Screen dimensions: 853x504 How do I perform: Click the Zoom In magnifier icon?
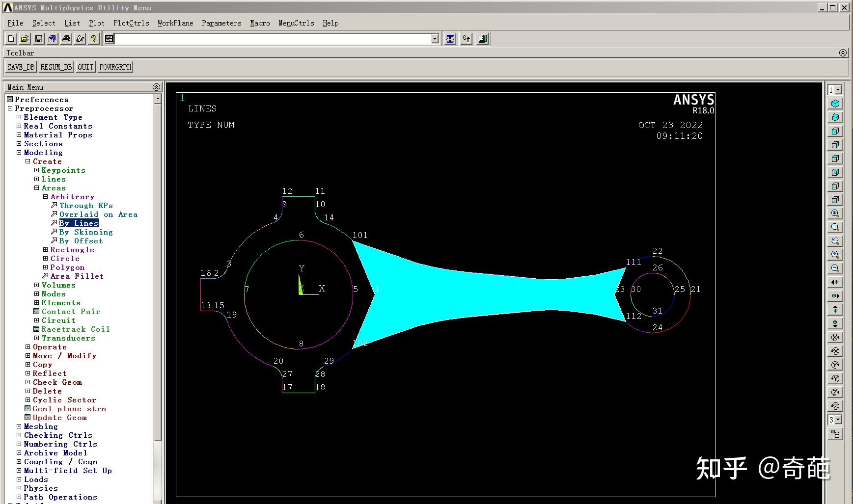(835, 255)
